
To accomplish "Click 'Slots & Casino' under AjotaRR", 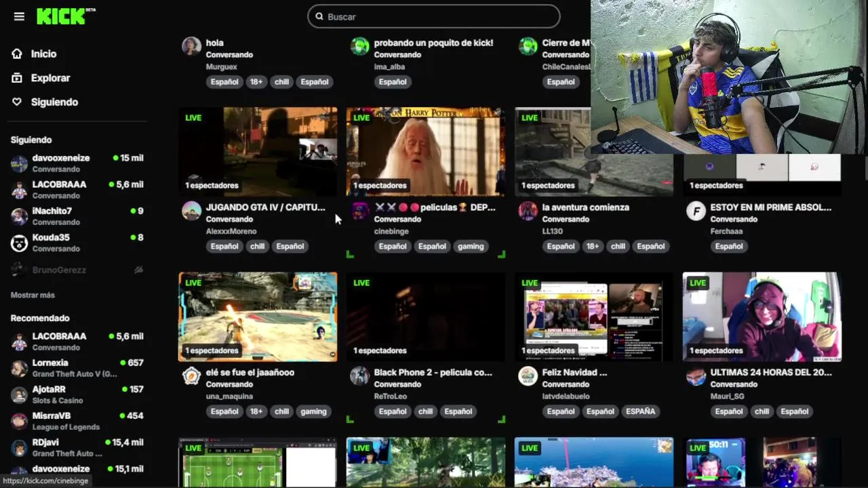I will pyautogui.click(x=58, y=401).
